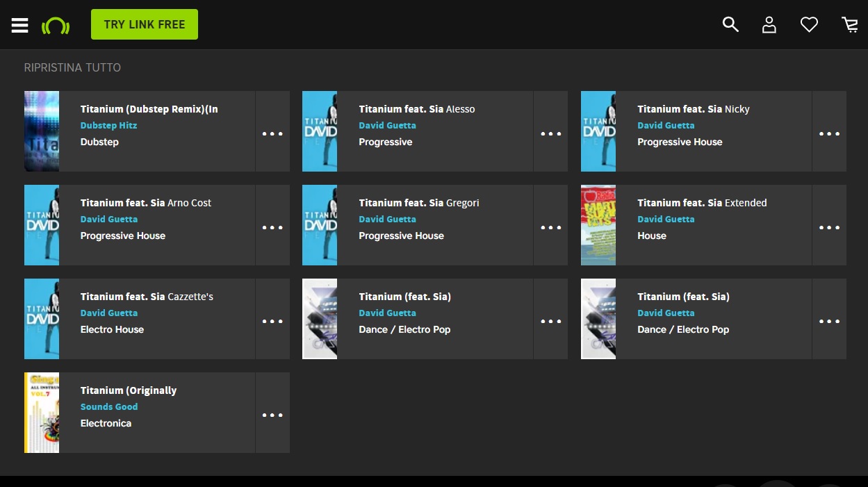Image resolution: width=868 pixels, height=487 pixels.
Task: Visit David Guetta on the Nicky track
Action: tap(666, 126)
